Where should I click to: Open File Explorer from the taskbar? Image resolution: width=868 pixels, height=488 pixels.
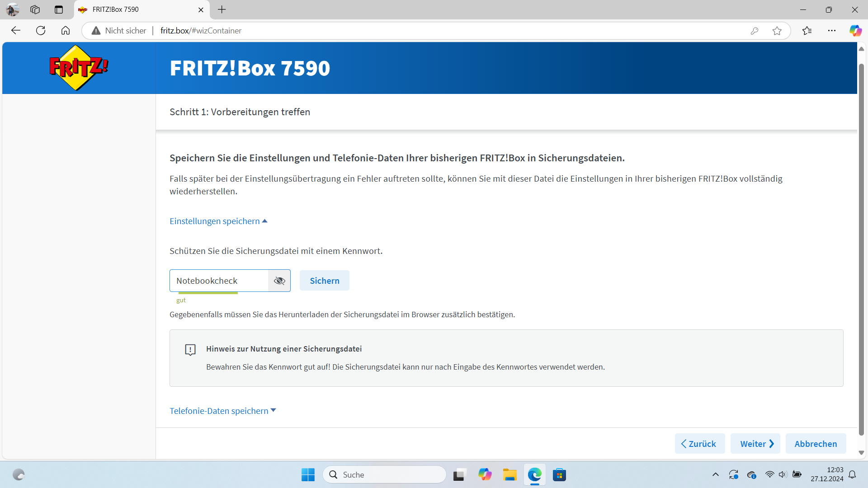(x=509, y=475)
